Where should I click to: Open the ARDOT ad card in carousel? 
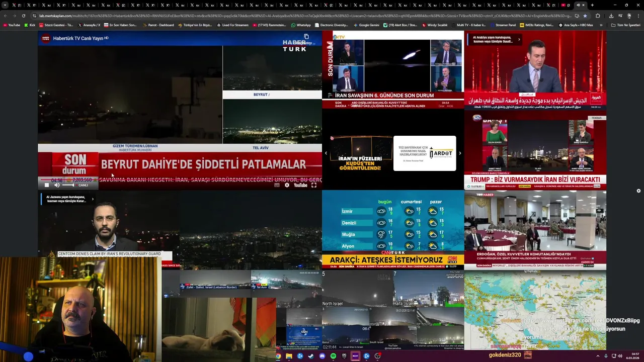point(425,153)
